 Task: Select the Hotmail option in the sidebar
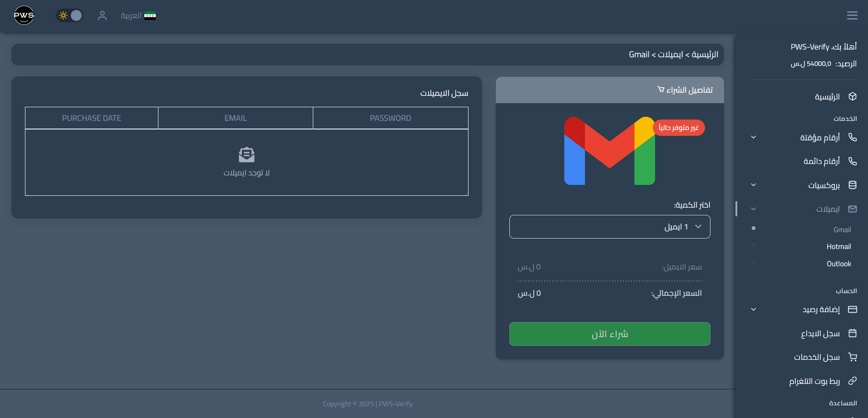[838, 246]
